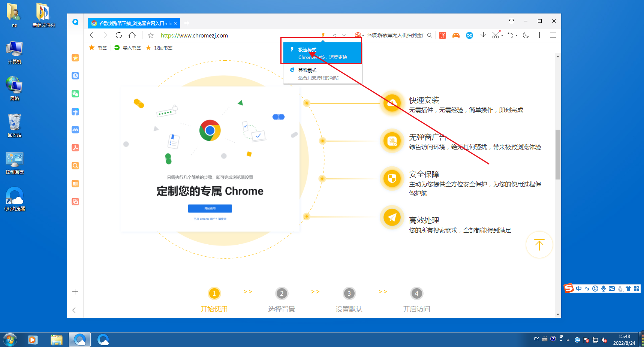Select step 2 选择背景
The height and width of the screenshot is (347, 644).
[x=282, y=300]
